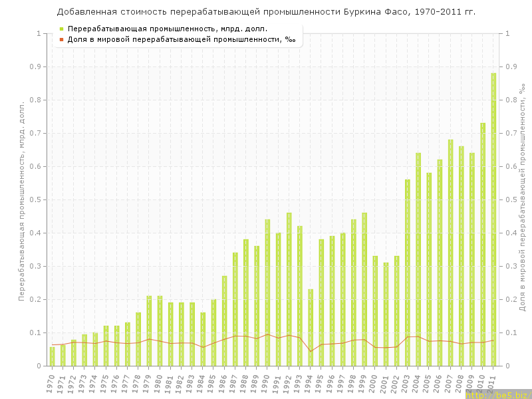Viewport: 532px width, 399px height.
Task: Click the orange line's dip at 1994
Action: [x=311, y=351]
